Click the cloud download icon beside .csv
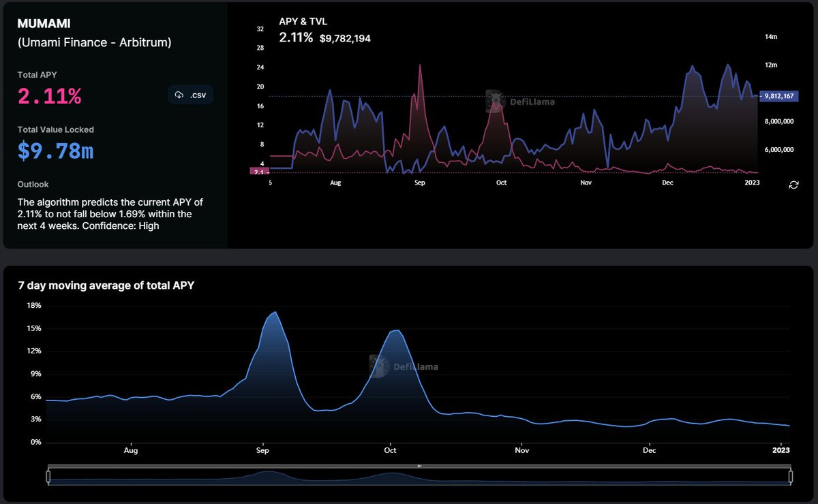Viewport: 818px width, 504px height. point(179,95)
